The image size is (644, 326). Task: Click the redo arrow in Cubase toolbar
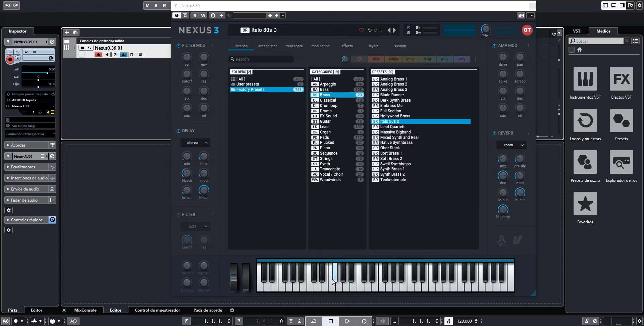[x=15, y=5]
